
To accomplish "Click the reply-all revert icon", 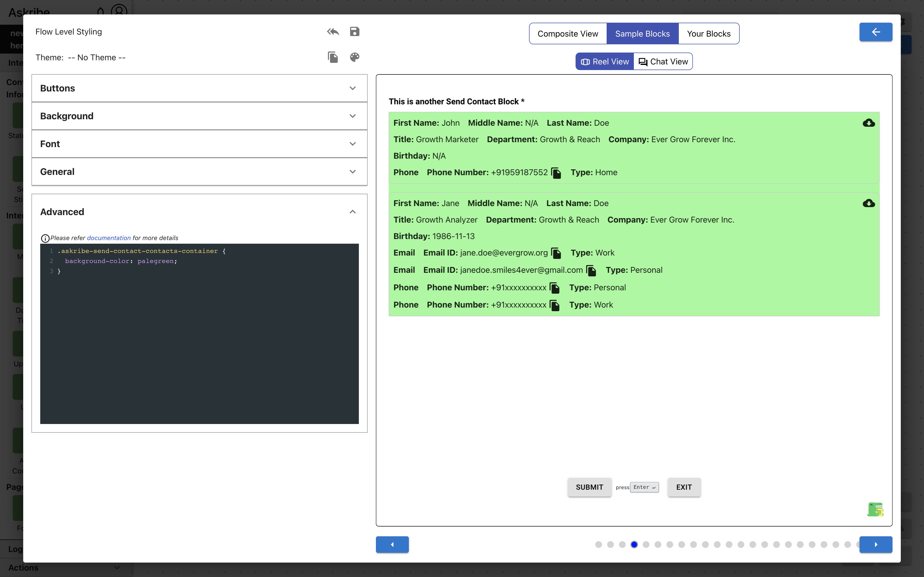I will coord(333,32).
